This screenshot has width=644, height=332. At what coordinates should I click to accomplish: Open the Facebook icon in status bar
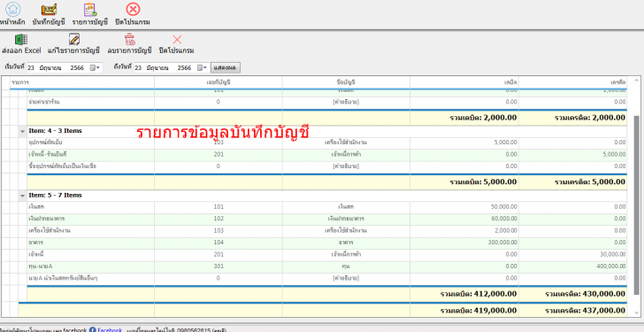tap(92, 330)
